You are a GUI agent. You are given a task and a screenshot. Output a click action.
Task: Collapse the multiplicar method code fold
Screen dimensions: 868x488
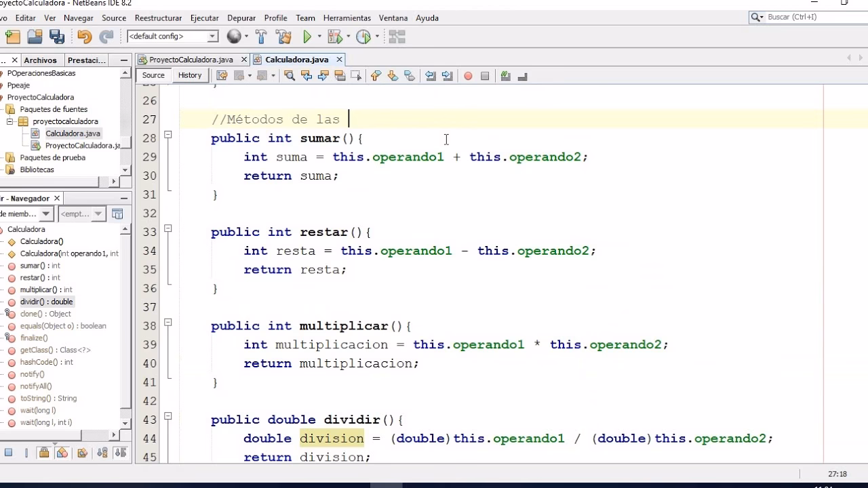[x=168, y=323]
